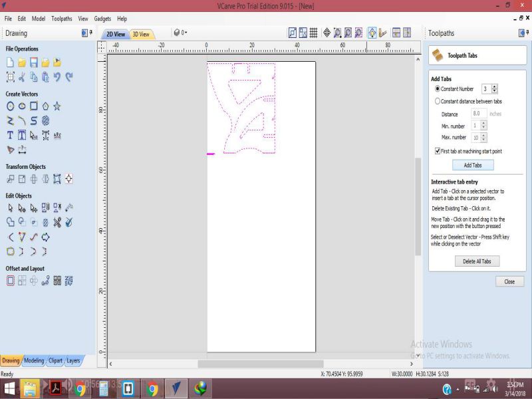Click the Delete All Tabs button
Viewport: 532px width, 399px height.
pyautogui.click(x=477, y=261)
